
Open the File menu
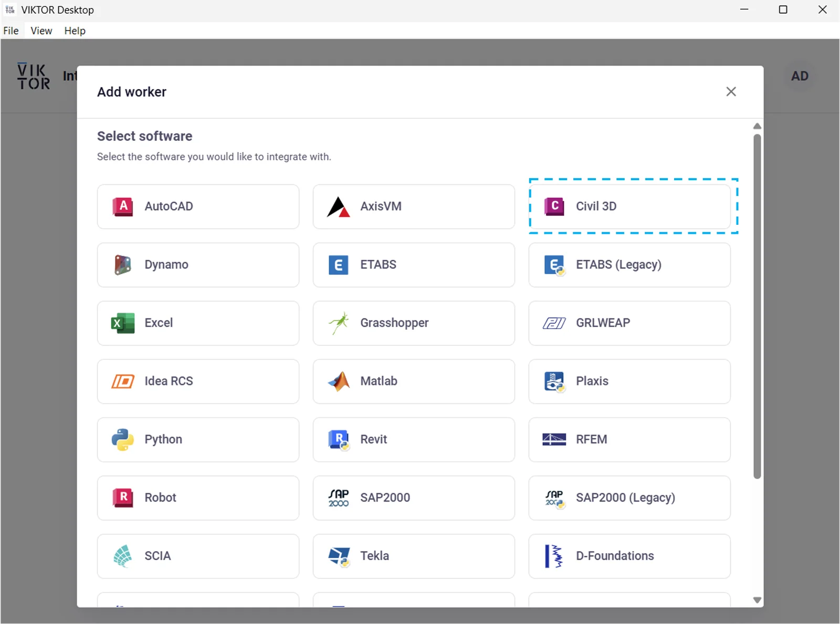click(x=11, y=30)
